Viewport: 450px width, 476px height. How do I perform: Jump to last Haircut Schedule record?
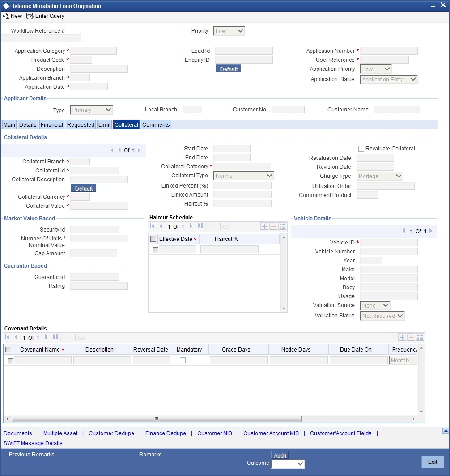click(x=200, y=226)
